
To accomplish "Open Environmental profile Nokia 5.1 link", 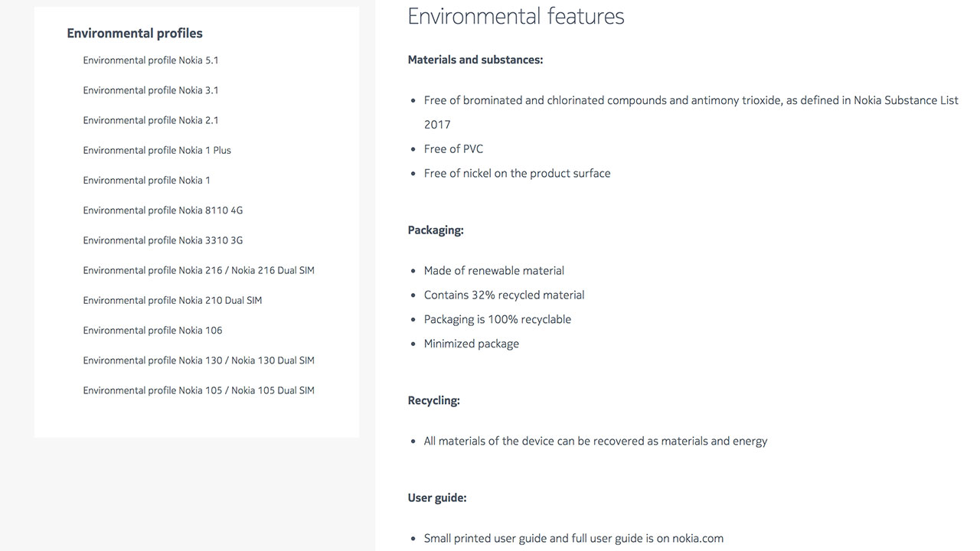I will point(151,60).
